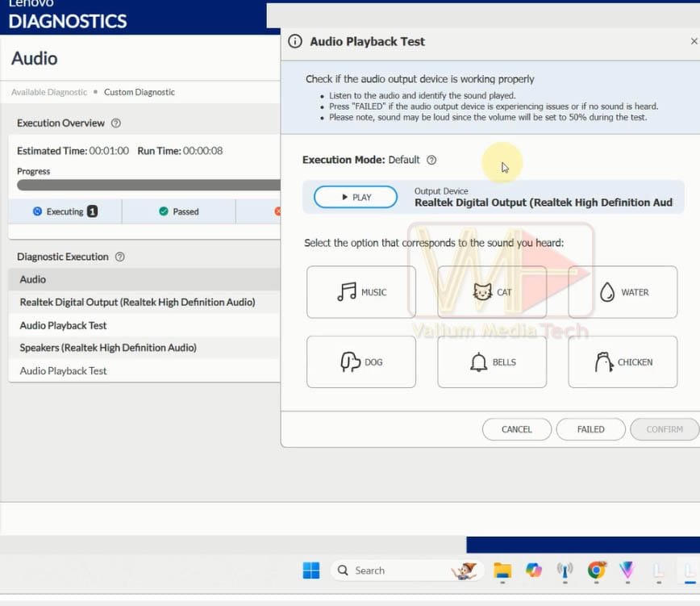This screenshot has height=606, width=700.
Task: Click the taskbar Search box
Action: [x=407, y=570]
